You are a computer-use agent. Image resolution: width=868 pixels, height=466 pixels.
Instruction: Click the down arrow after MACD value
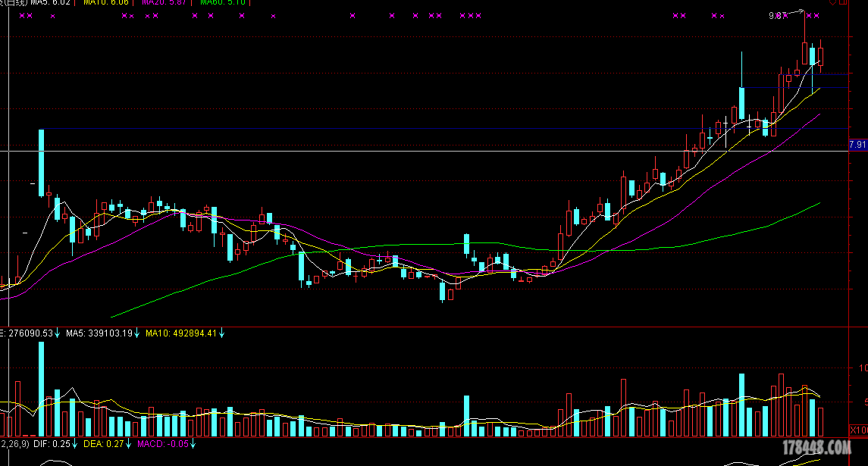pos(193,443)
